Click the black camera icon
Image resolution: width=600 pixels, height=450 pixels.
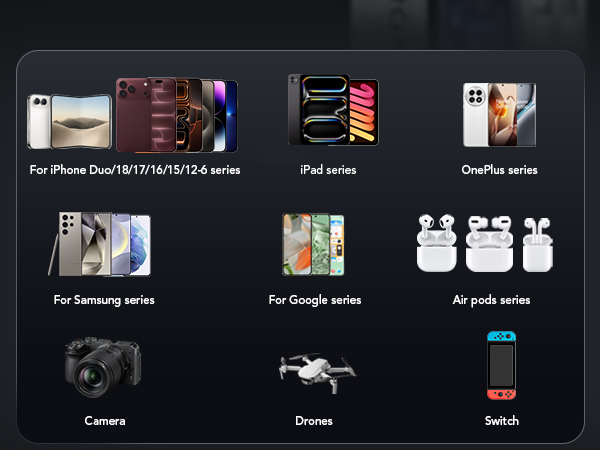point(103,367)
